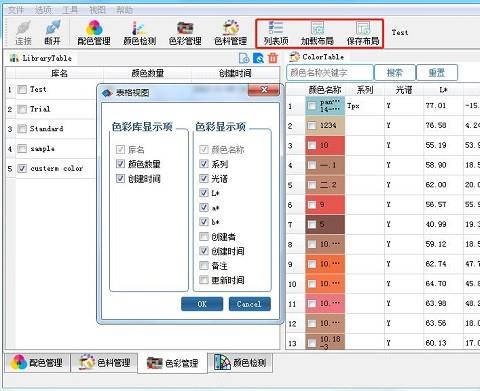Click the L* value 64.70
The image size is (480, 391).
click(x=436, y=284)
